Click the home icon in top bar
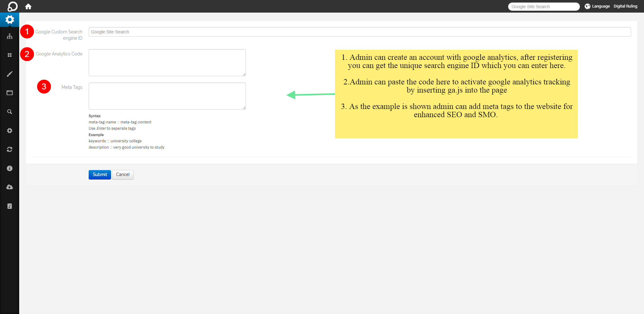The image size is (644, 314). coord(28,7)
